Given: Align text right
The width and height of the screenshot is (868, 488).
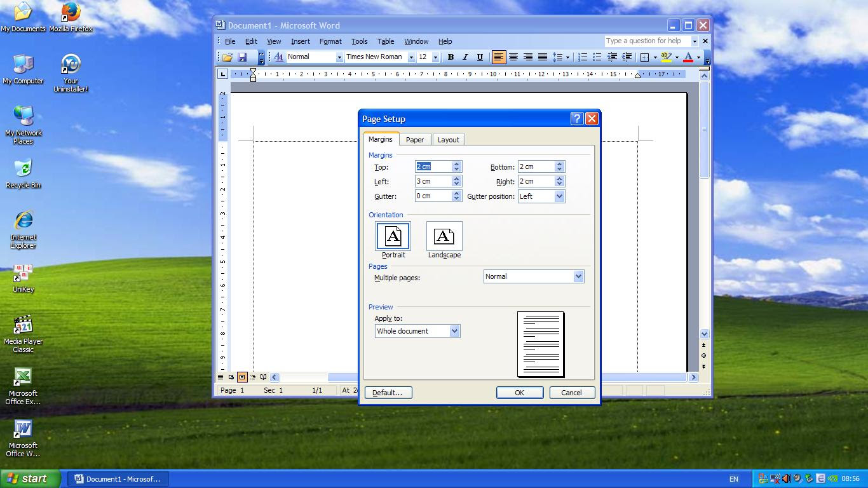Looking at the screenshot, I should coord(527,57).
